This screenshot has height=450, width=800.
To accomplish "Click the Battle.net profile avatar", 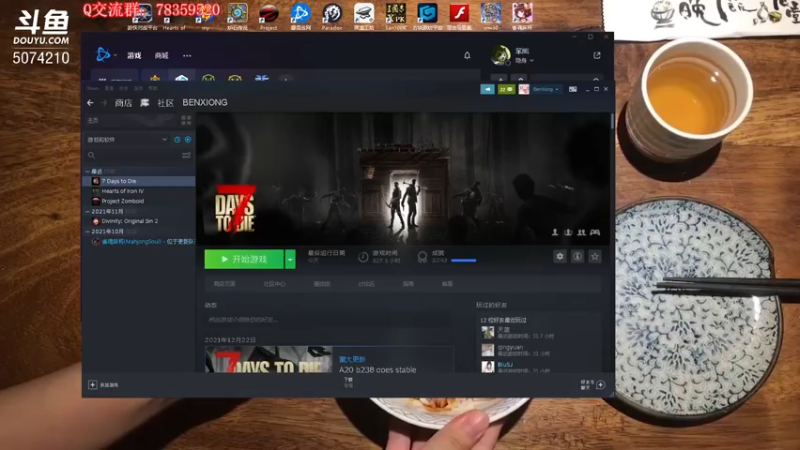I will 501,55.
